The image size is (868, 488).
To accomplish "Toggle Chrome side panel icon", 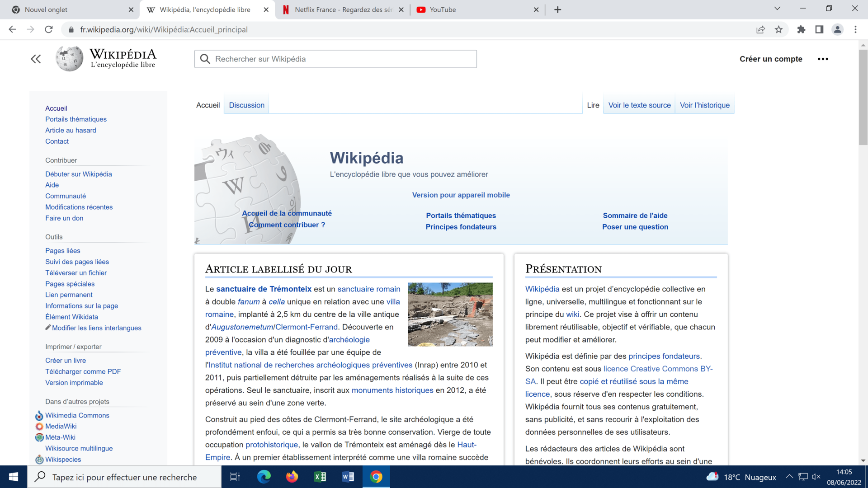I will 819,29.
